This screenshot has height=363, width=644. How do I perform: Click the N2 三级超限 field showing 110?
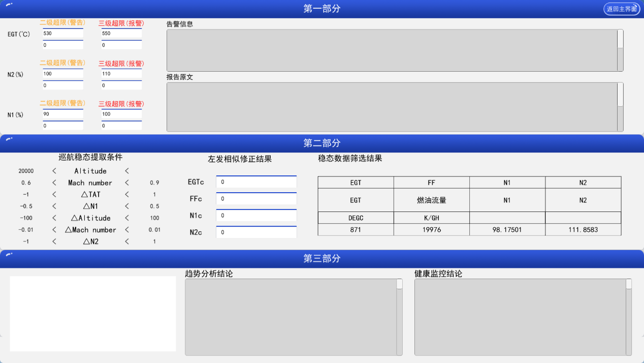121,74
